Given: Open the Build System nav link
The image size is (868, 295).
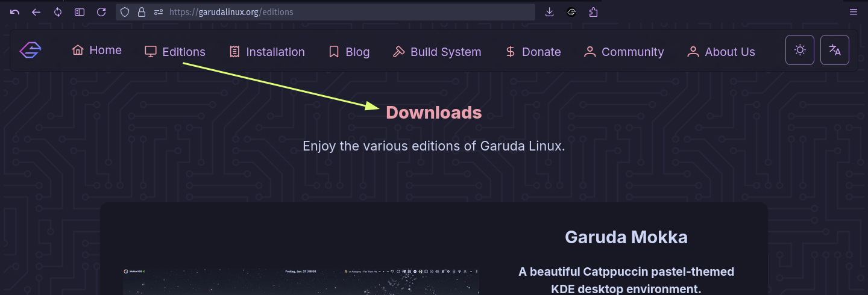Looking at the screenshot, I should 437,52.
